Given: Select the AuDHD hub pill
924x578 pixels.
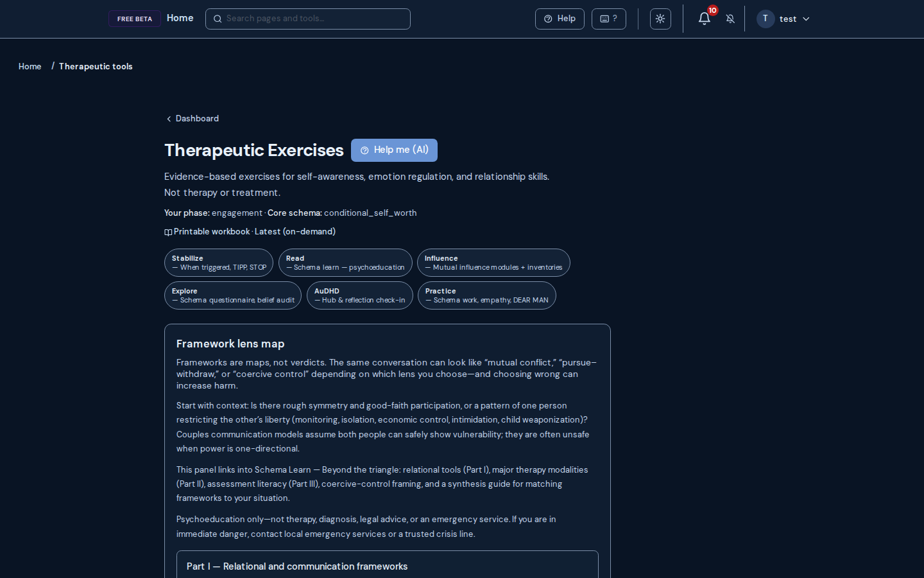Looking at the screenshot, I should pos(360,295).
